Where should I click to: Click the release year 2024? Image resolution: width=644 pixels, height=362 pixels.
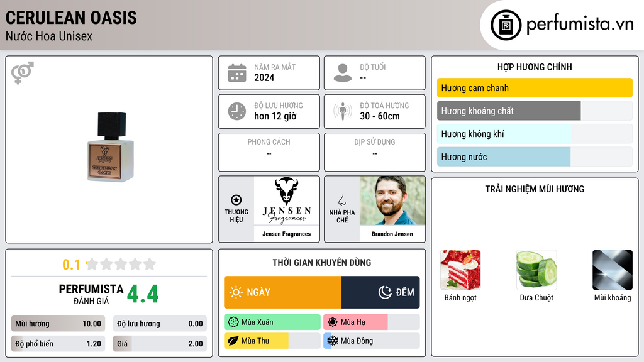[264, 77]
